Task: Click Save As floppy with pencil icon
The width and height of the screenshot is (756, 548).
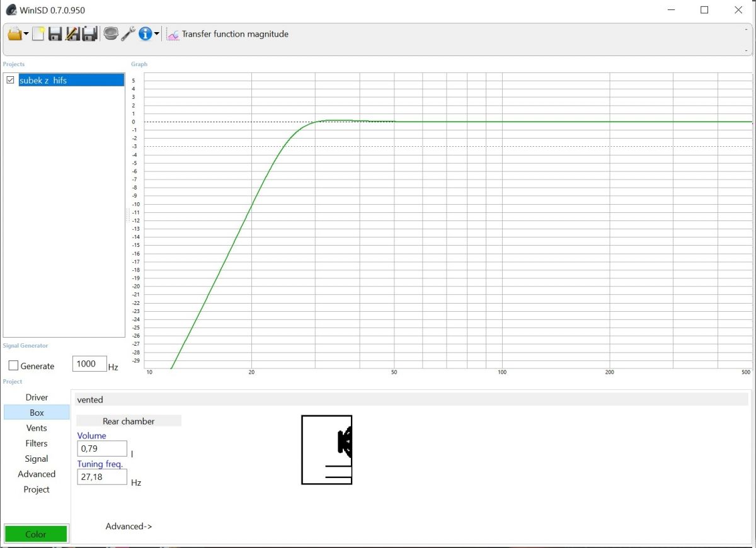Action: [72, 34]
